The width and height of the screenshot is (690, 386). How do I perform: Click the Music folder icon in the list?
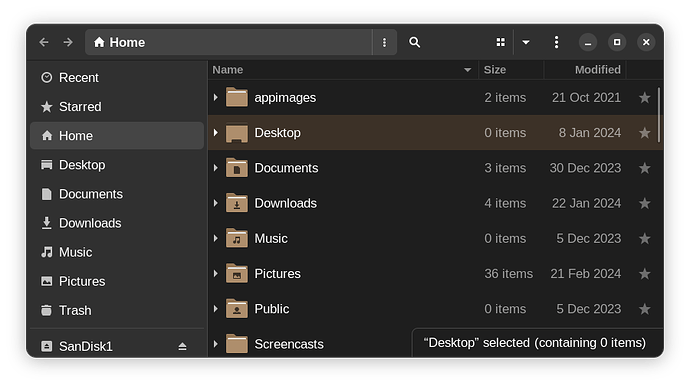coord(237,238)
